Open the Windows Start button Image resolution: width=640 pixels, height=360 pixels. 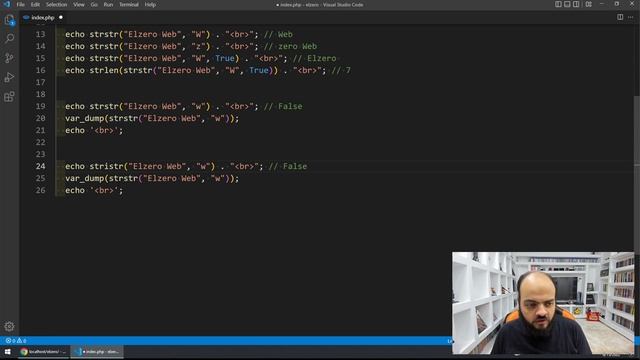[7, 351]
